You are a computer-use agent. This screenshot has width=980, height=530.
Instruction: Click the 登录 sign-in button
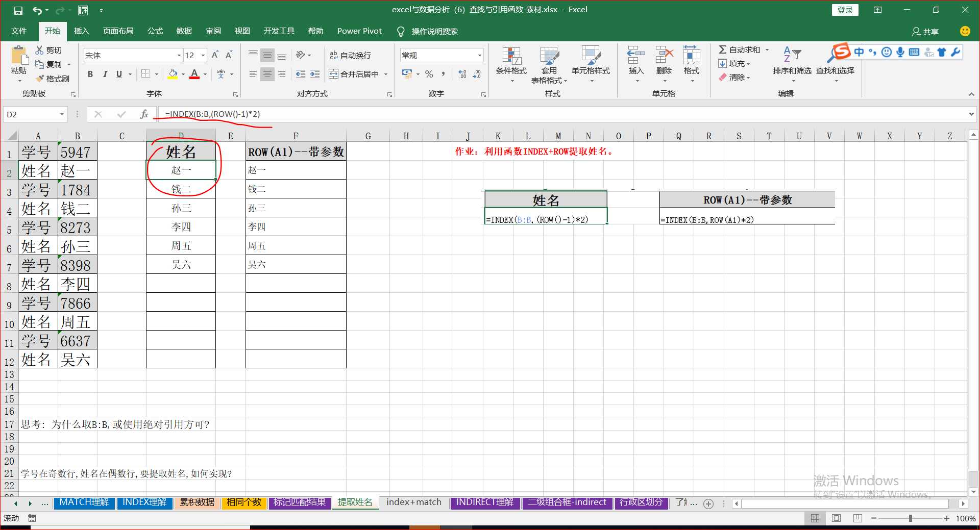click(x=845, y=10)
